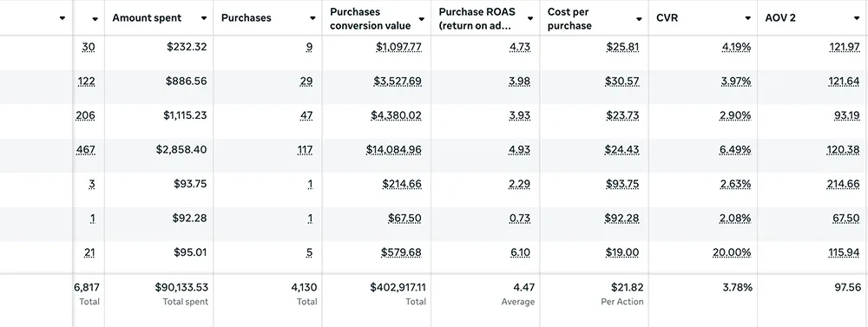This screenshot has height=327, width=868.
Task: Open the Purchase ROAS column dropdown arrow
Action: pyautogui.click(x=529, y=19)
